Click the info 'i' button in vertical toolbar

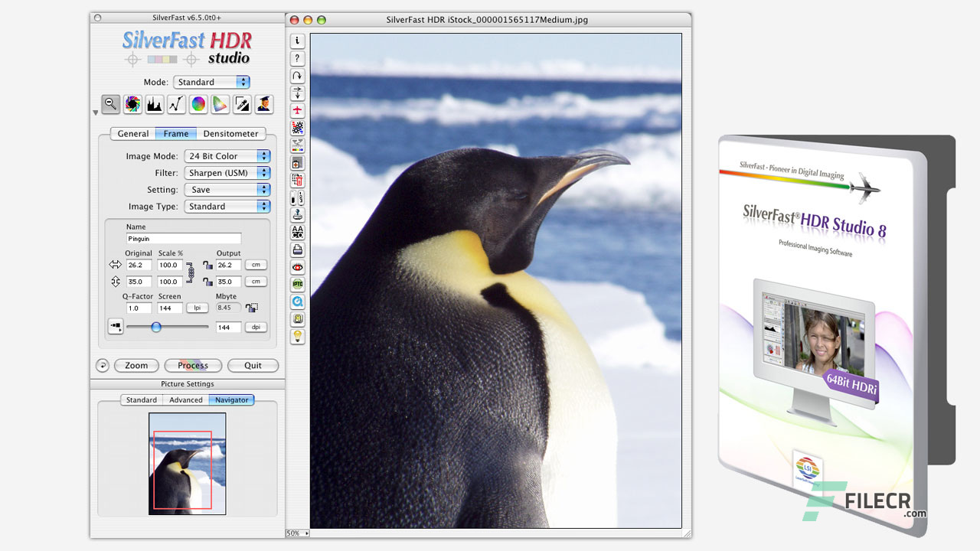(298, 41)
